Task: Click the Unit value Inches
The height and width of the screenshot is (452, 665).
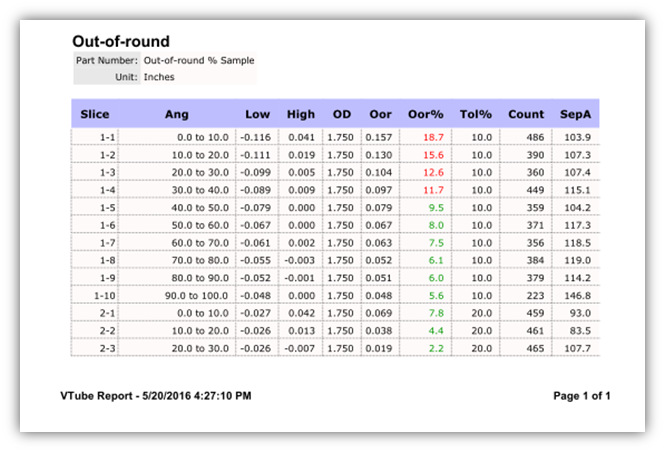Action: pyautogui.click(x=161, y=76)
